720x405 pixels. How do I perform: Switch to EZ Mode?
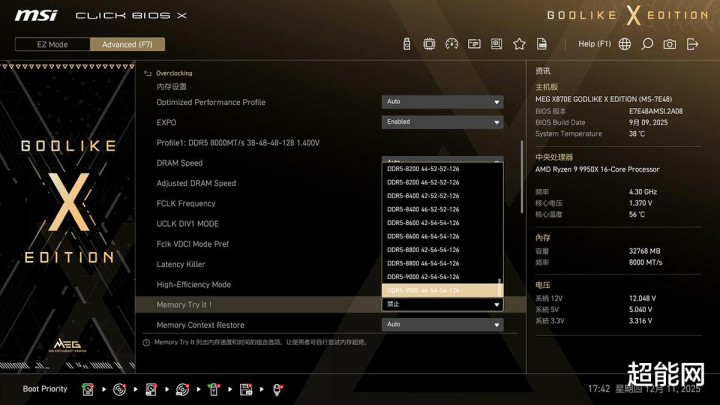[x=52, y=44]
